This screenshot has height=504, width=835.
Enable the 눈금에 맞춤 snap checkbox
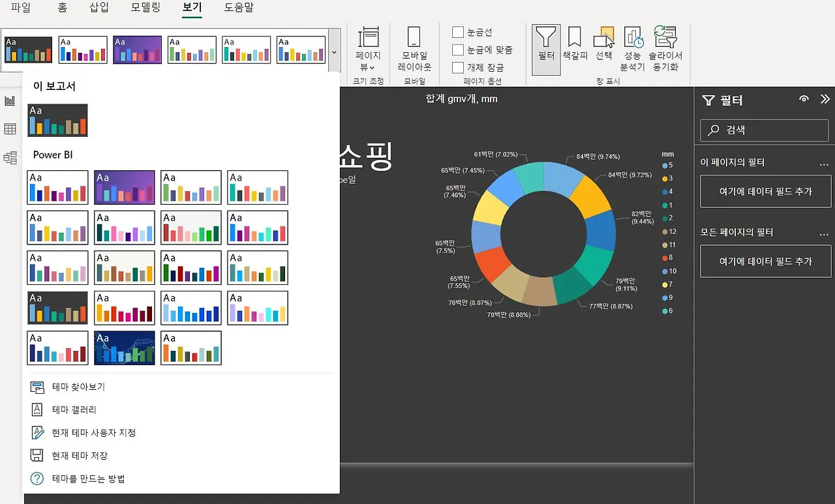[x=458, y=50]
